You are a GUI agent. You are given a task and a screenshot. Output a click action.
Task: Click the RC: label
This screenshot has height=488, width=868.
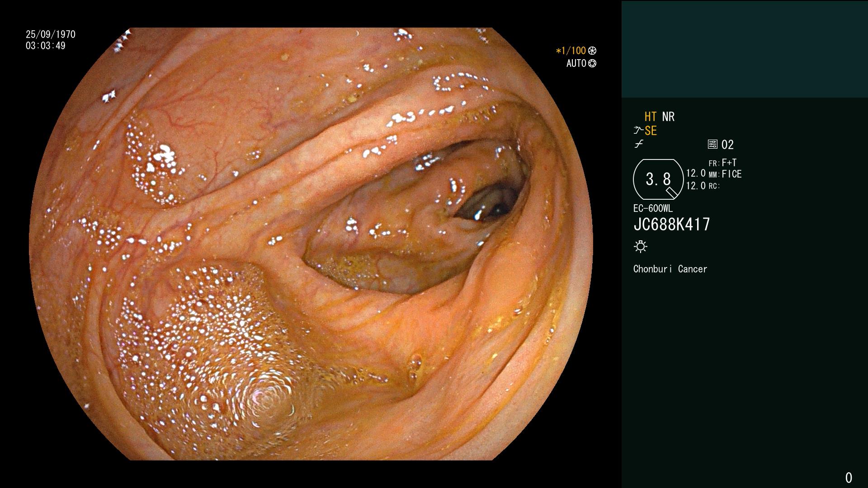[714, 186]
